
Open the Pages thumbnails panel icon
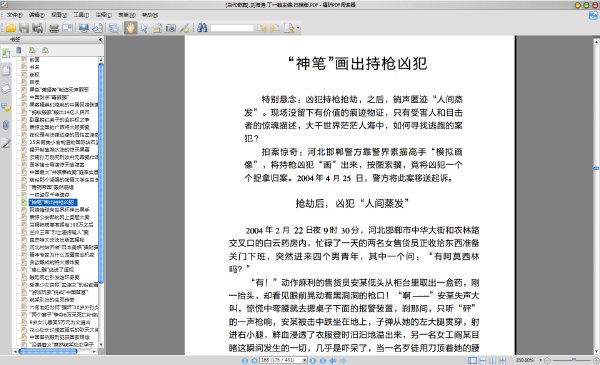point(6,71)
